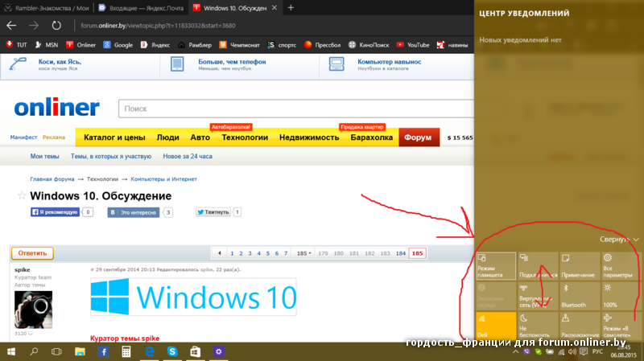The image size is (644, 361).
Task: Click the Это интересно VK button
Action: click(x=134, y=212)
